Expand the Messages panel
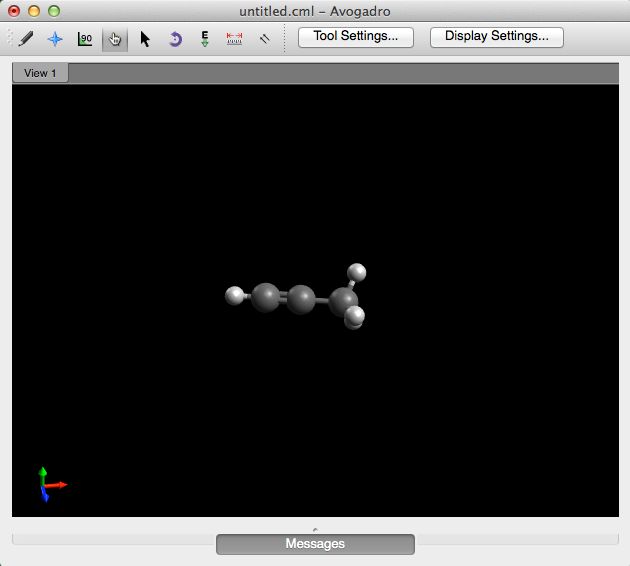630x566 pixels. click(x=315, y=544)
